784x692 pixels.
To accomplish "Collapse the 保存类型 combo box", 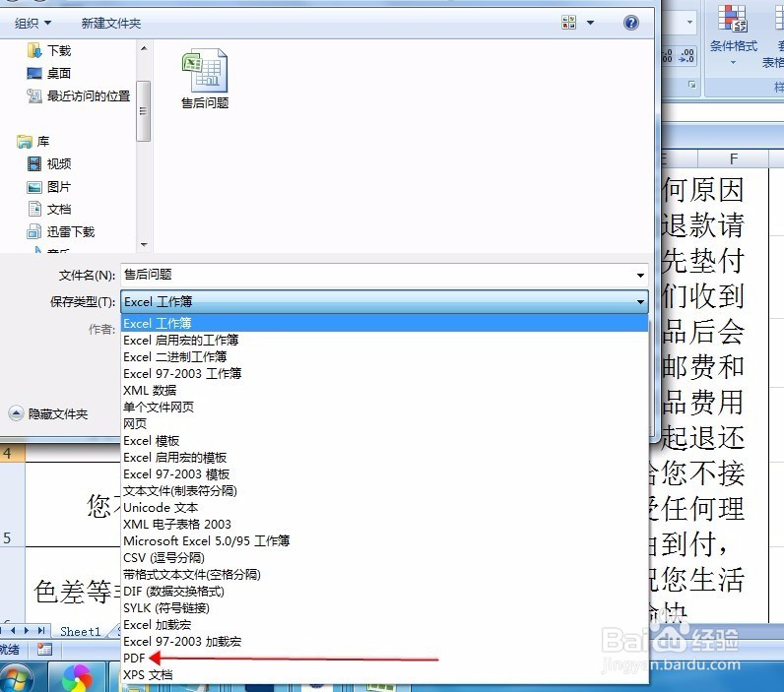I will tap(384, 302).
